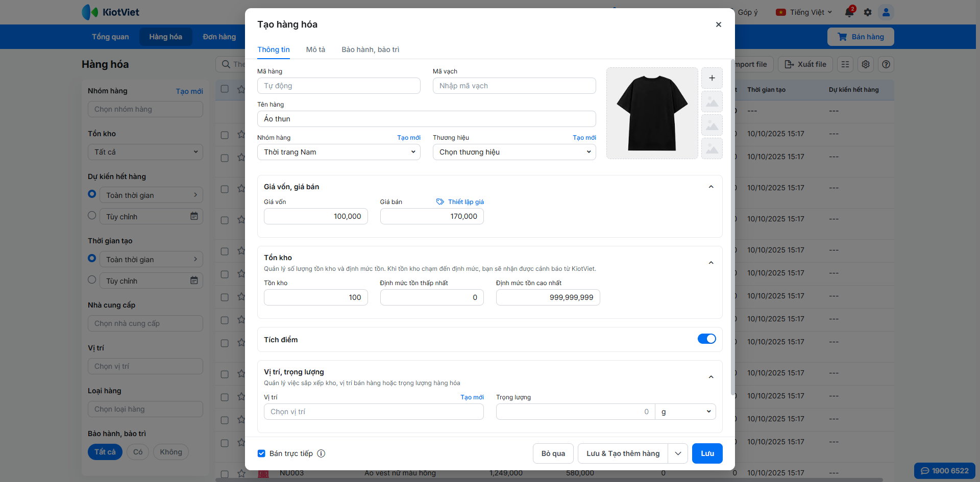
Task: Switch to the Mô tả tab
Action: point(315,49)
